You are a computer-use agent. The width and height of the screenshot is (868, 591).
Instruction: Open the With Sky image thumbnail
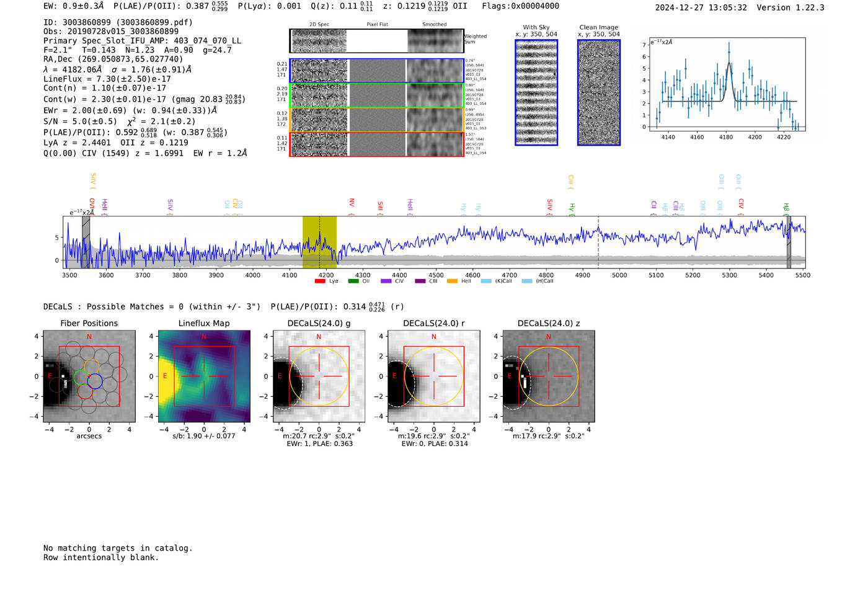tap(536, 92)
